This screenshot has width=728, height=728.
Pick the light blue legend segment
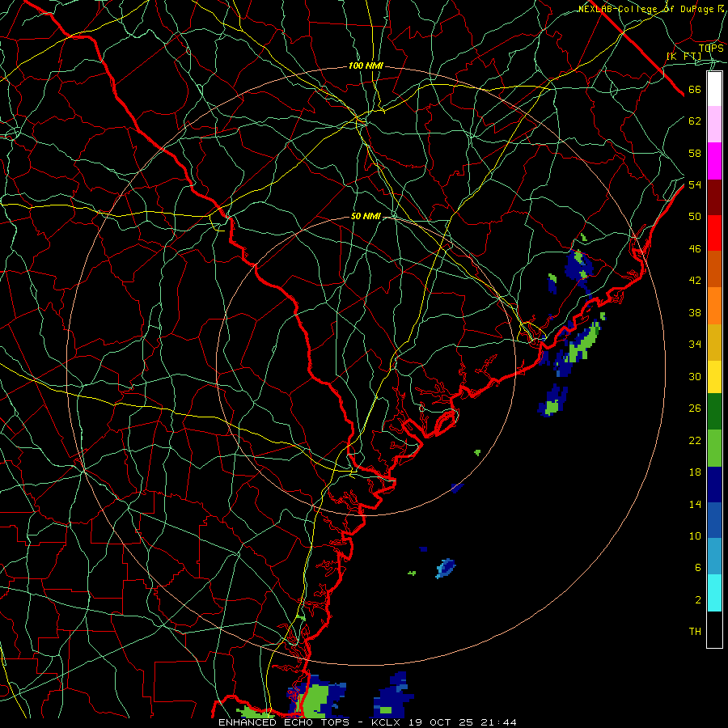click(714, 557)
